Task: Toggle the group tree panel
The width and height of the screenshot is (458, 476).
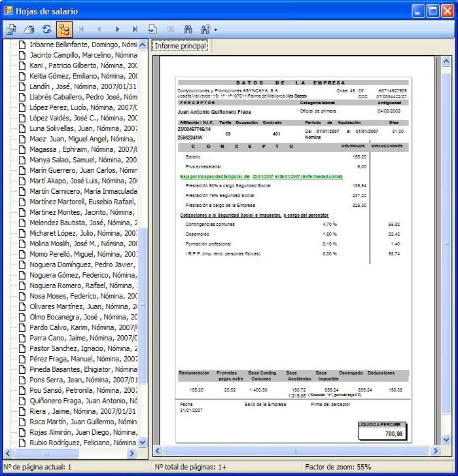Action: click(63, 29)
